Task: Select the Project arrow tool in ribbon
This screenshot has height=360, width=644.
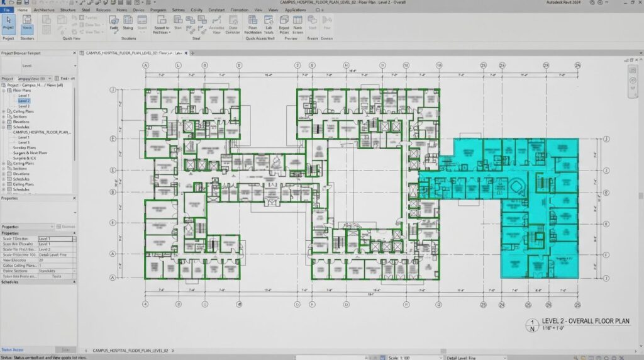Action: 8,23
